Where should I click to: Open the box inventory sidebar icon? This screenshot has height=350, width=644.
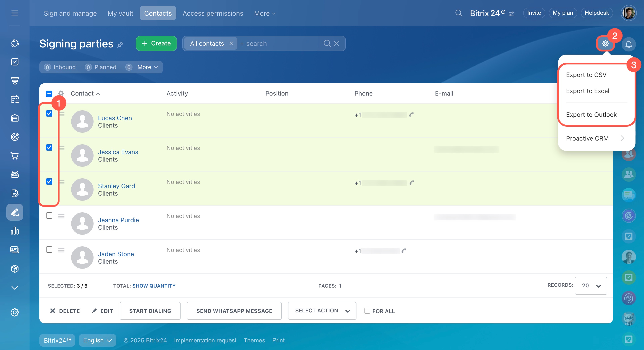[x=15, y=269]
